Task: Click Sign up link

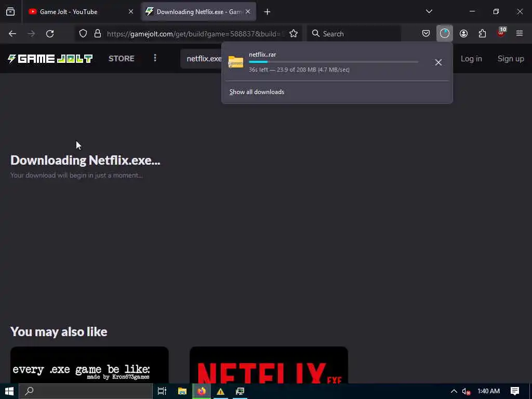Action: 511,59
